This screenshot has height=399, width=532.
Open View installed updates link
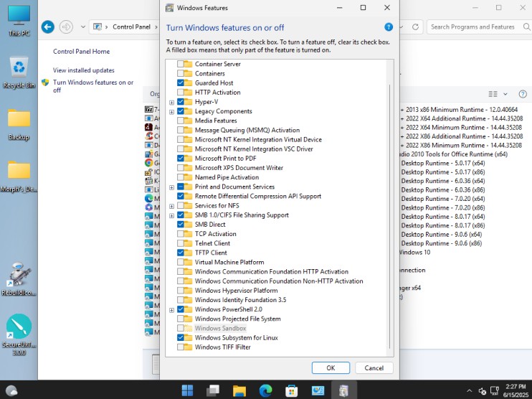point(83,70)
